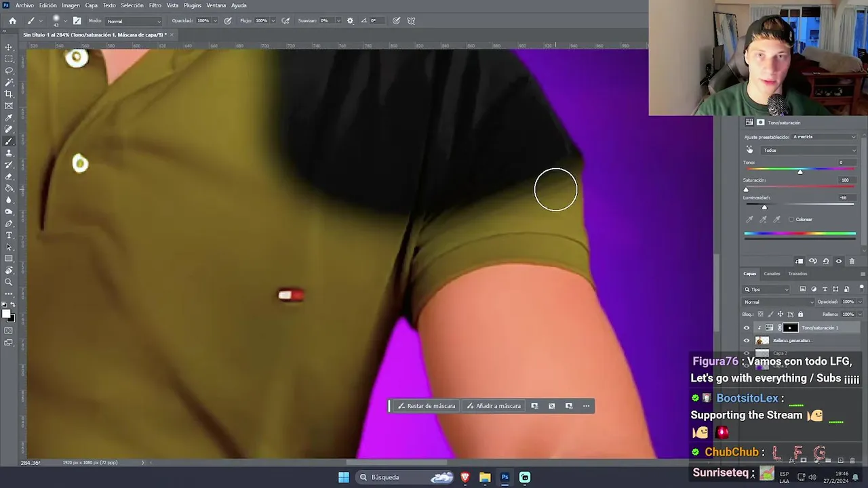Click the Luminosidad slider handle
Viewport: 868px width, 488px height.
point(764,207)
